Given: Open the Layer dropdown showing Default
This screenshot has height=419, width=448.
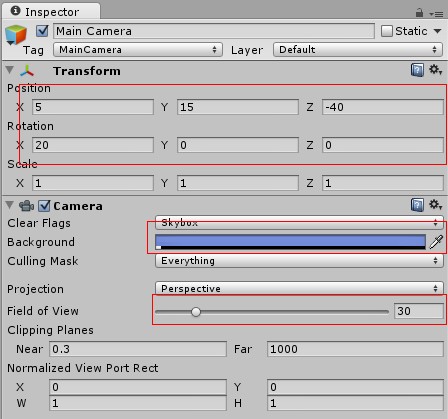Looking at the screenshot, I should [358, 50].
